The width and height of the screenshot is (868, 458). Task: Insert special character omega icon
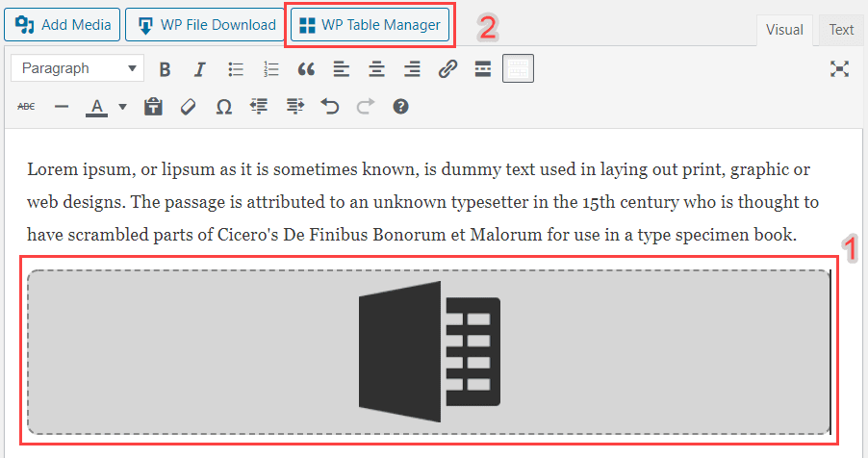(223, 107)
